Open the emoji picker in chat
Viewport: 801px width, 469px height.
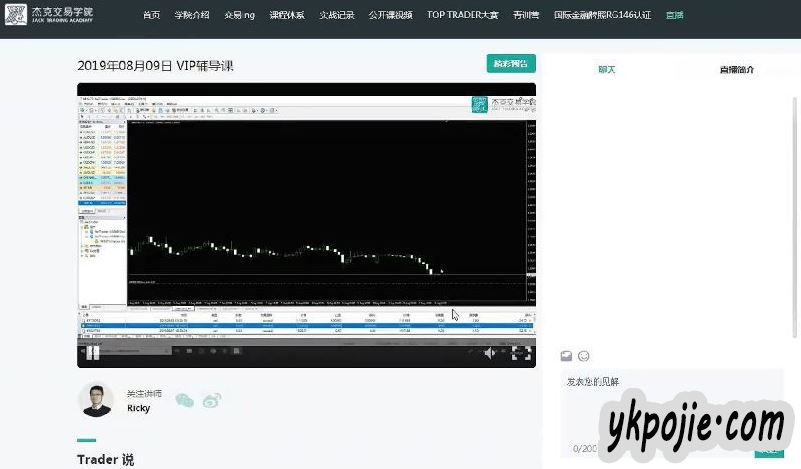584,356
